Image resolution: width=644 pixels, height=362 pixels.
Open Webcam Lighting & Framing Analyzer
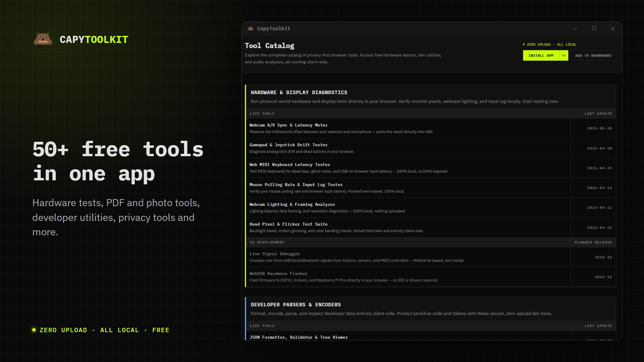click(x=408, y=207)
